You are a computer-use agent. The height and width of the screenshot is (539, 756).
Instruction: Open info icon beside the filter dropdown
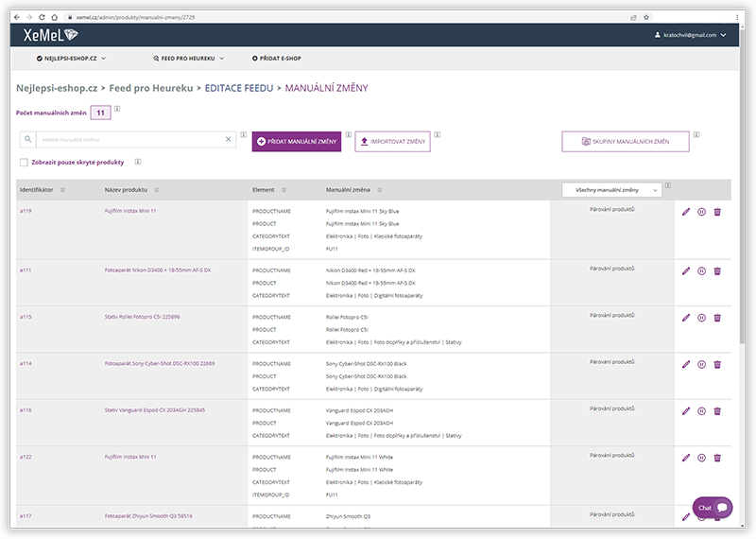pos(668,185)
